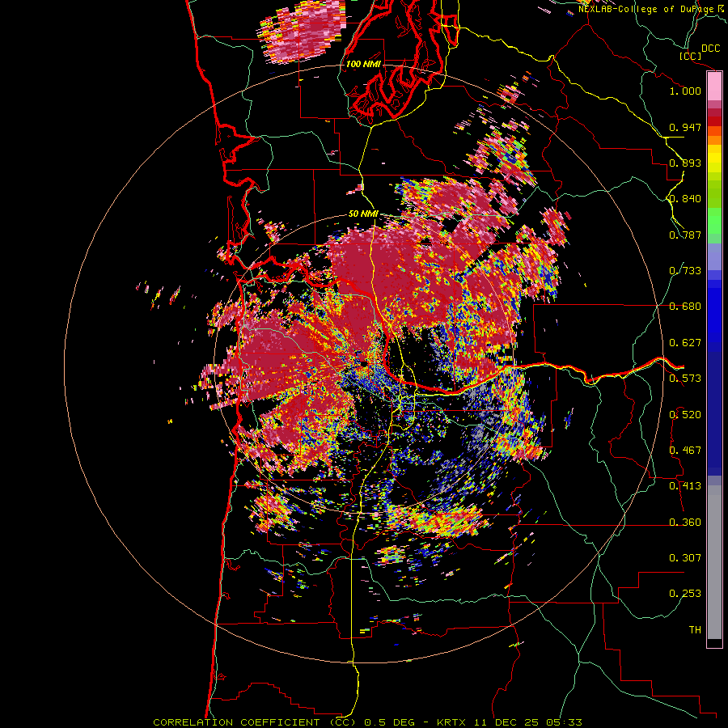The height and width of the screenshot is (728, 728).
Task: Select the "0.733" legend value
Action: [685, 271]
